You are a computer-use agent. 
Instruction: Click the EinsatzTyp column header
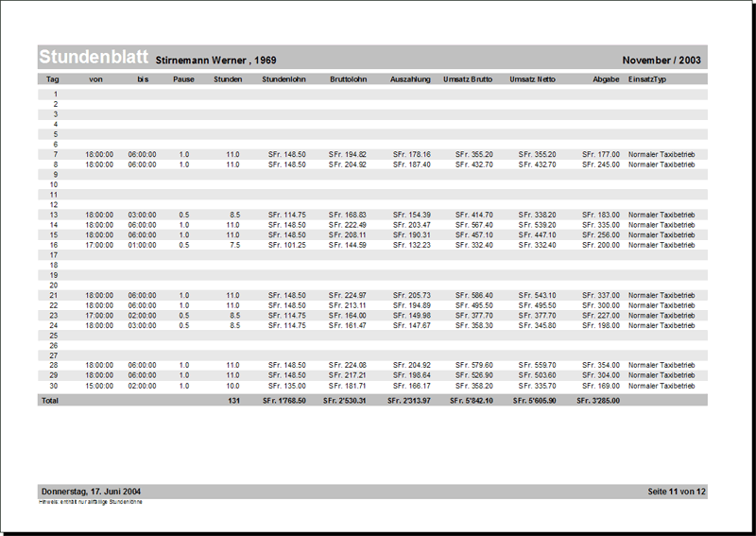point(647,79)
